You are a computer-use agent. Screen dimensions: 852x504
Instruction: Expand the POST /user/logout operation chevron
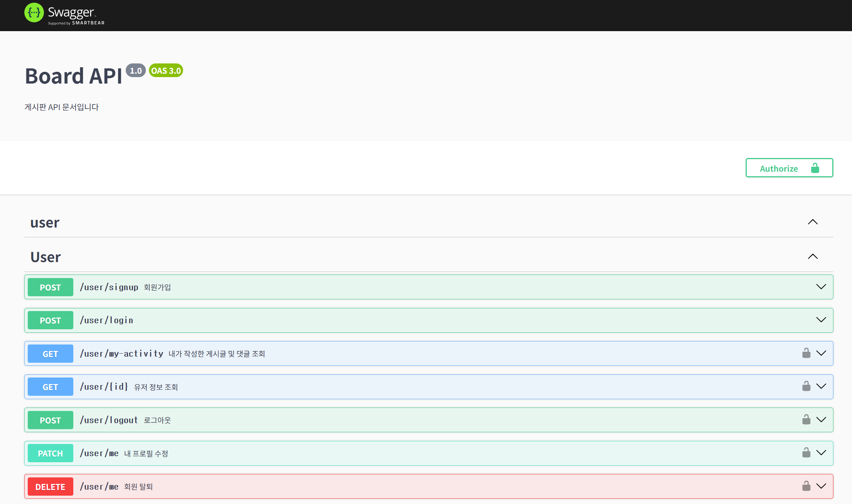821,420
